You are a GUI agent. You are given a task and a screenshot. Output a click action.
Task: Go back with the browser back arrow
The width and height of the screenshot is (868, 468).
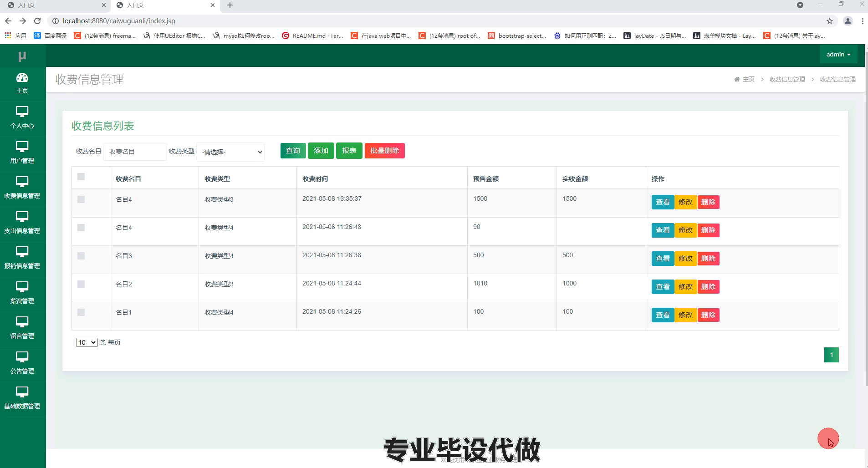click(8, 21)
